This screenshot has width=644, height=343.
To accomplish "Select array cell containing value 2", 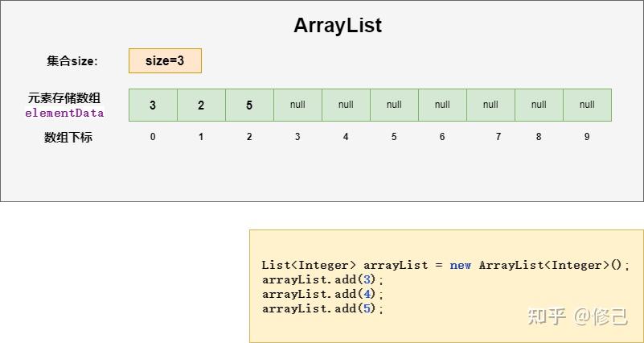I will [201, 105].
